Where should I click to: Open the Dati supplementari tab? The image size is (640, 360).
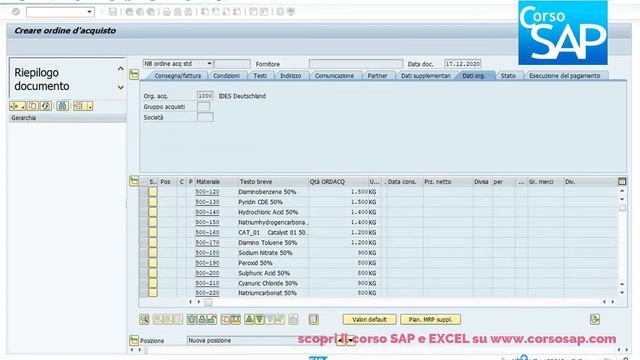[x=426, y=76]
